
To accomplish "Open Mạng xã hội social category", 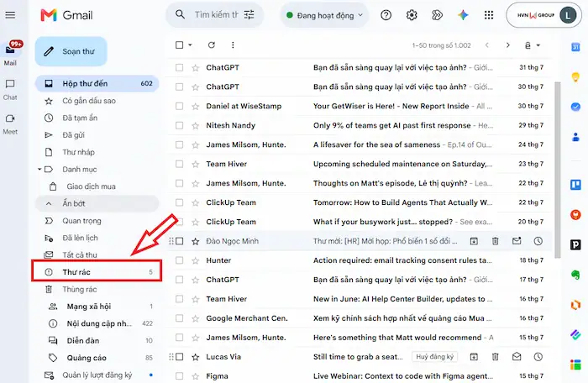I will (97, 307).
